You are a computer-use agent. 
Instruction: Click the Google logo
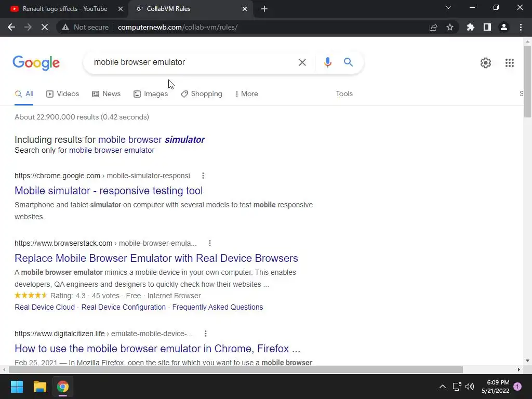click(x=36, y=63)
